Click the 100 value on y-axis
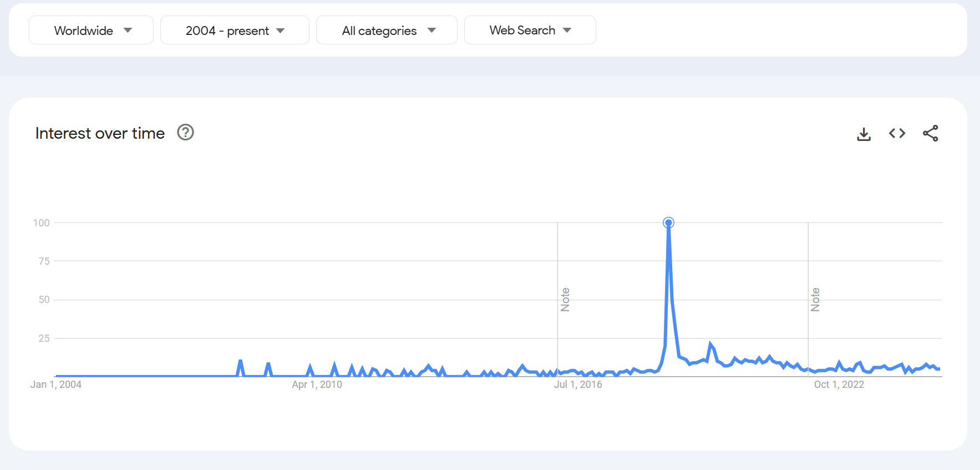 pyautogui.click(x=42, y=223)
